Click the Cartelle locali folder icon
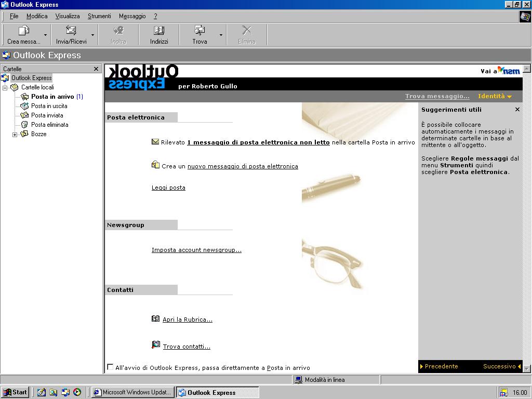Image resolution: width=532 pixels, height=399 pixels. [15, 87]
